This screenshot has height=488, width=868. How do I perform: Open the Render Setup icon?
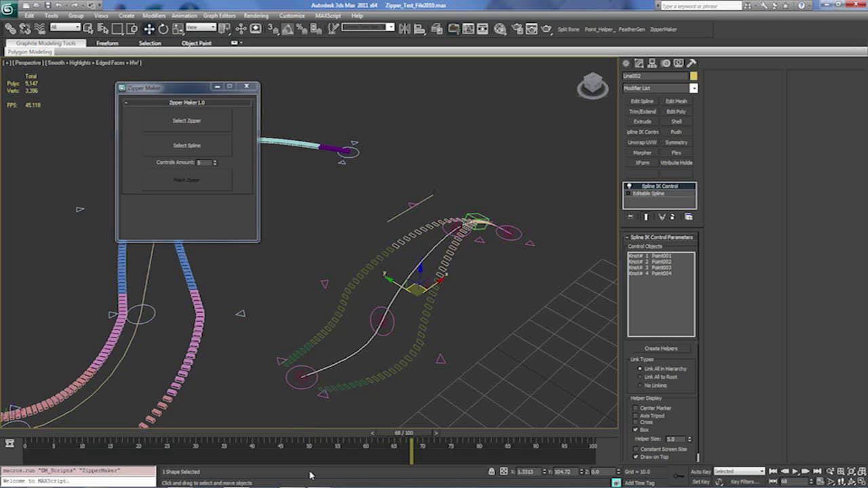(x=517, y=28)
